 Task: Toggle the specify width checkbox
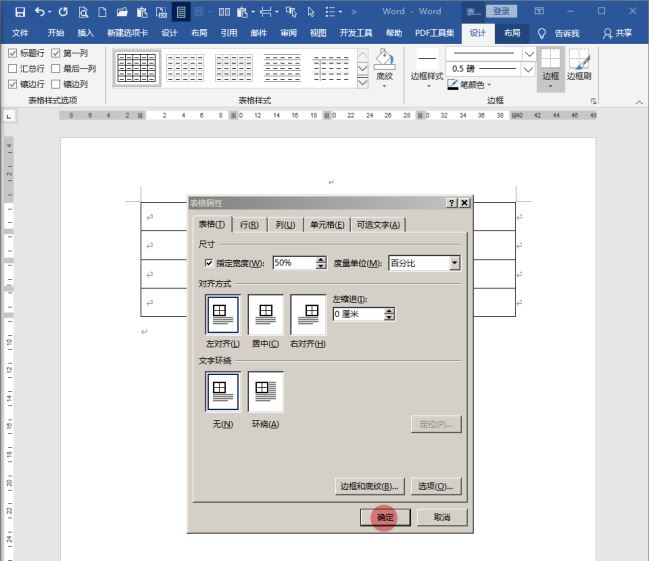(x=209, y=263)
